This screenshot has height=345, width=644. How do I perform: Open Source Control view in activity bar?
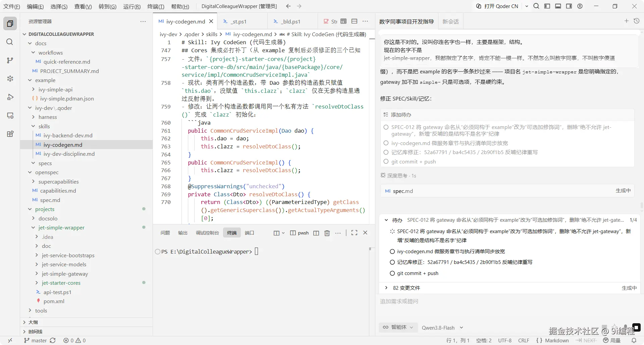point(10,60)
